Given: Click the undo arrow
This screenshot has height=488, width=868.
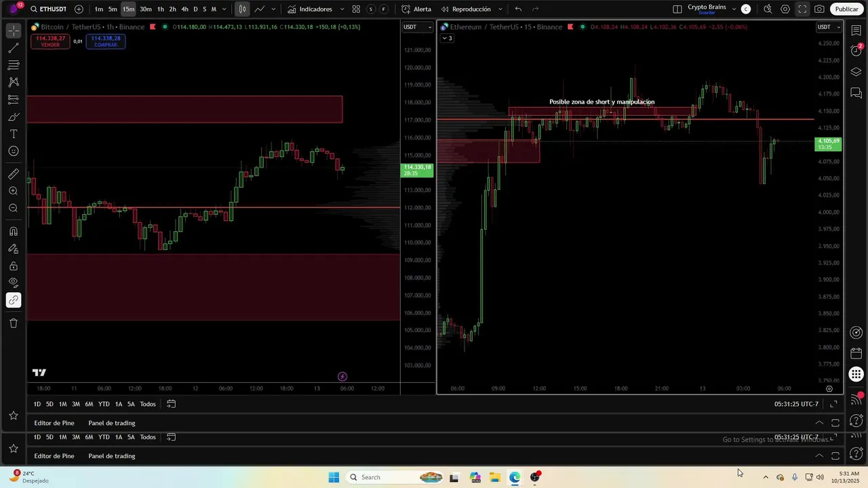Looking at the screenshot, I should [519, 9].
